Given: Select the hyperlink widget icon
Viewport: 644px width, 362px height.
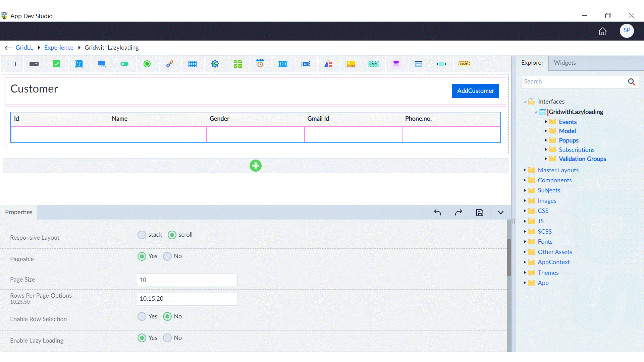Looking at the screenshot, I should [x=170, y=64].
